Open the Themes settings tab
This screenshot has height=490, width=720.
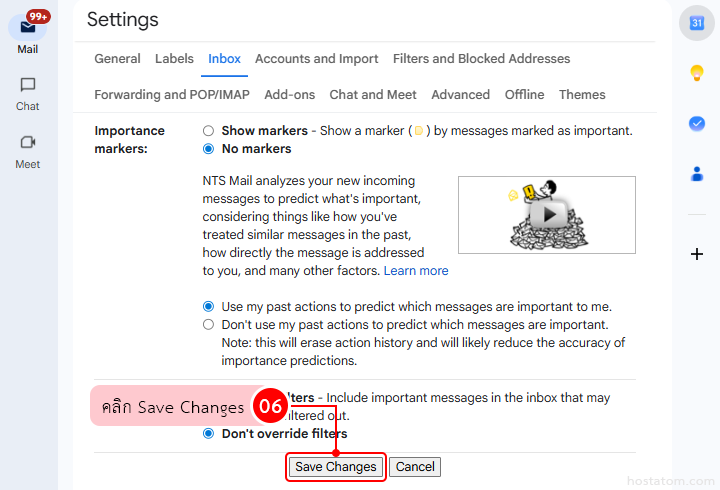(582, 95)
